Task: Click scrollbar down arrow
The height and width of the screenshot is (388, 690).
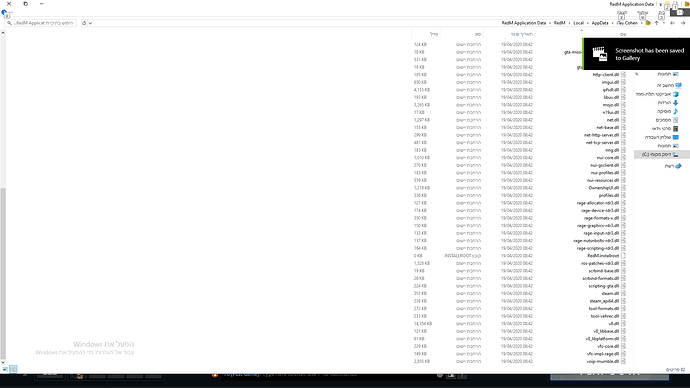Action: 3,362
